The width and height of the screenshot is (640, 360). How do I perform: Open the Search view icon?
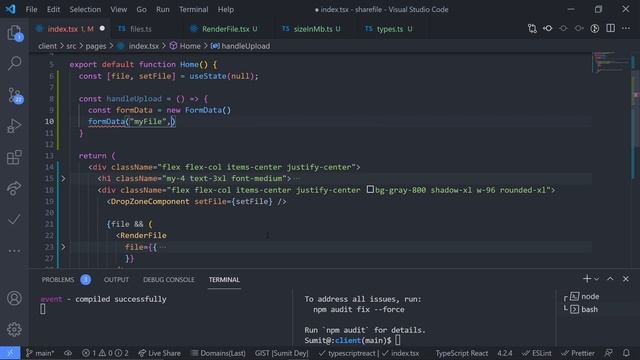(14, 63)
